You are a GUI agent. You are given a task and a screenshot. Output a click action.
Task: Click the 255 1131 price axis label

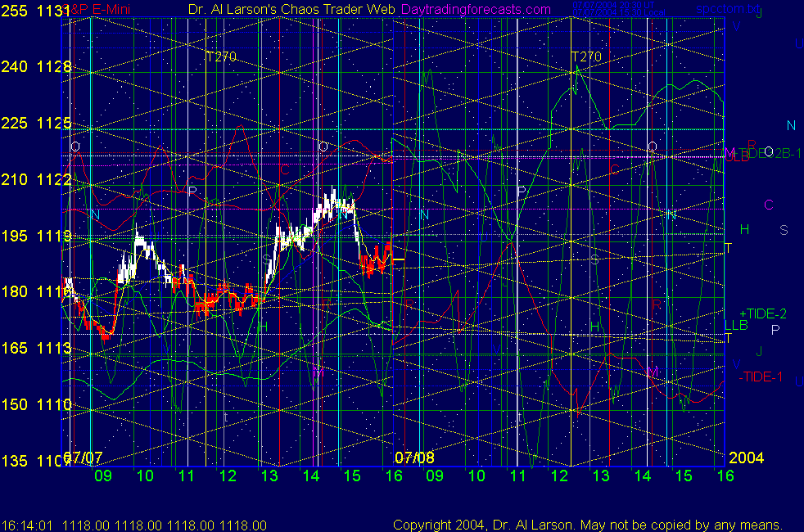36,11
